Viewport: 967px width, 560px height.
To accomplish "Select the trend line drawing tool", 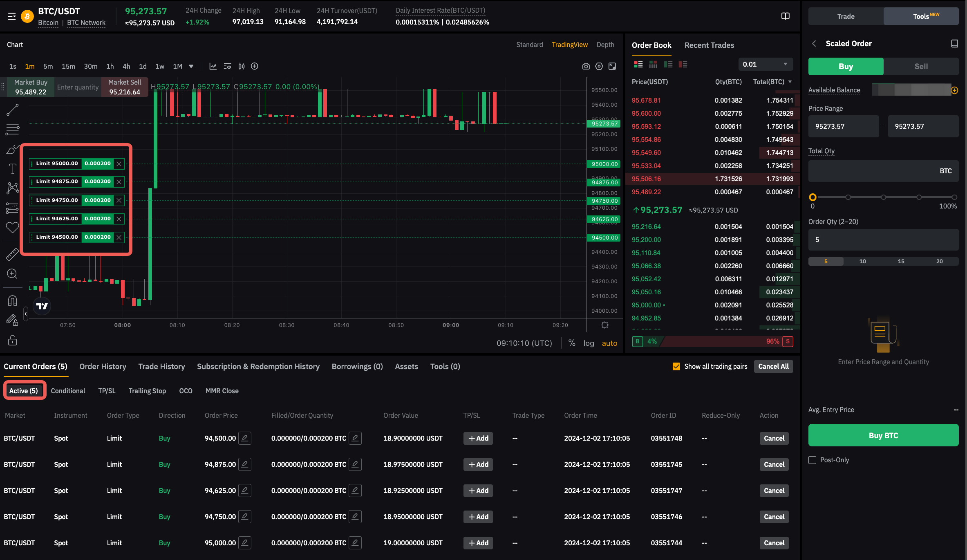I will 12,110.
